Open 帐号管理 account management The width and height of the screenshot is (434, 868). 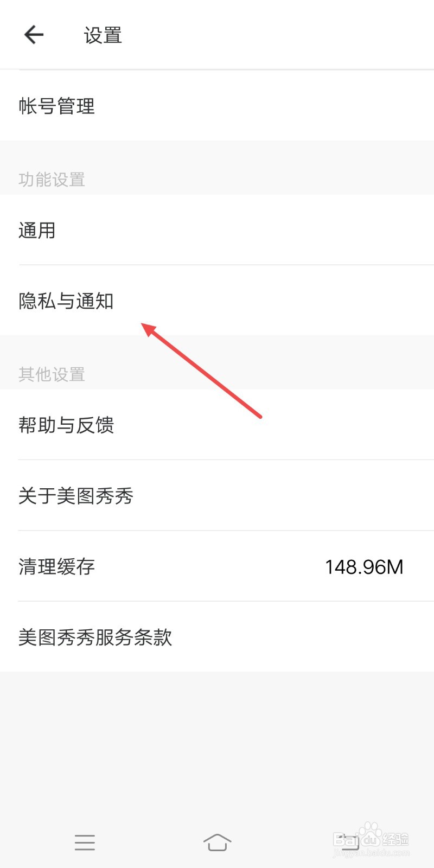point(217,106)
